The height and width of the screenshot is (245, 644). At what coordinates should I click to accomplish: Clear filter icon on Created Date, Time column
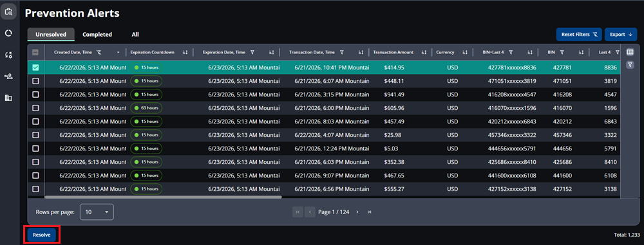99,52
